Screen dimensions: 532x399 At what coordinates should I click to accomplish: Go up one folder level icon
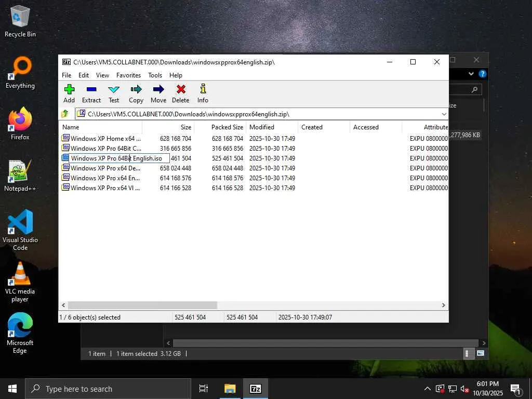coord(65,114)
